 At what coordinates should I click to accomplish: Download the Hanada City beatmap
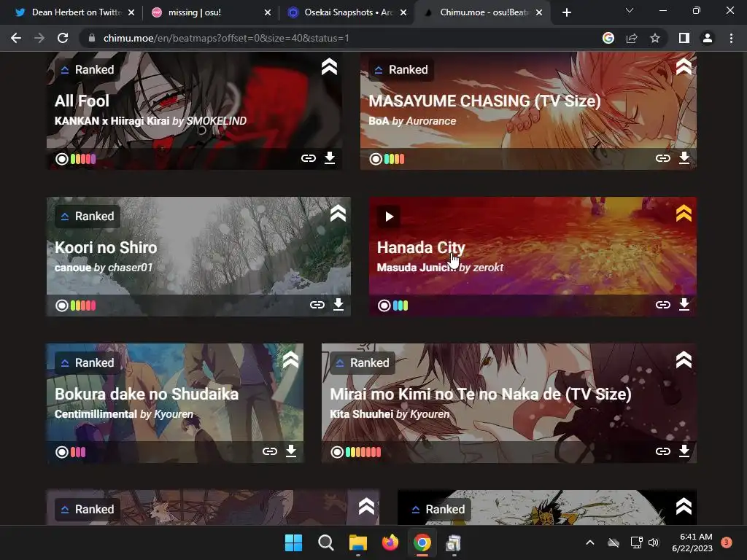[684, 304]
